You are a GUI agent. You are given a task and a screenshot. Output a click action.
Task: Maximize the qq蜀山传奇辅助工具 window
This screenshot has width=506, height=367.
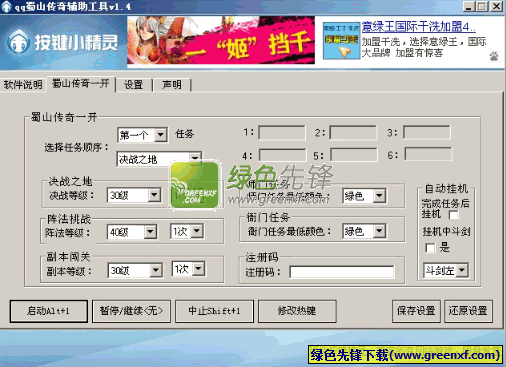[x=482, y=6]
